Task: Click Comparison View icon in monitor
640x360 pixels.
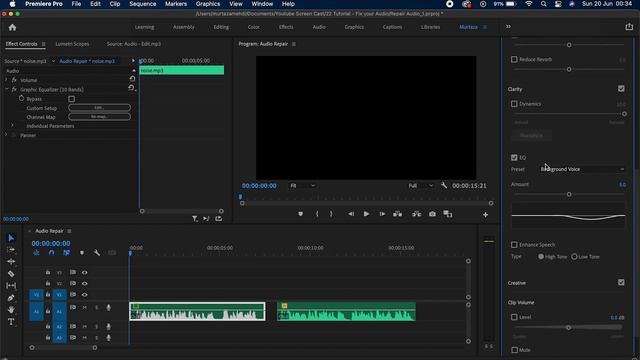Action: pos(448,214)
